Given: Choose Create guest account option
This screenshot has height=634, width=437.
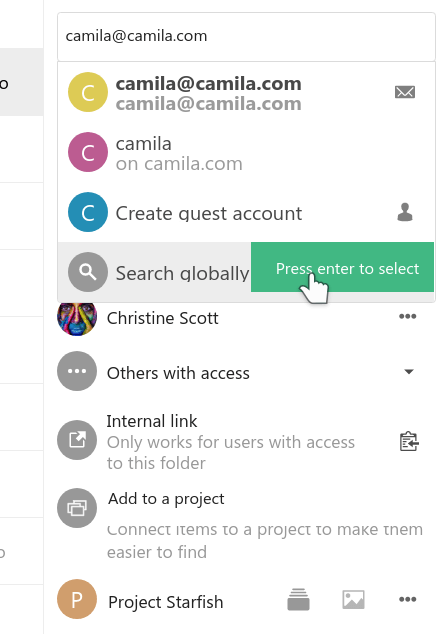Looking at the screenshot, I should pyautogui.click(x=246, y=212).
